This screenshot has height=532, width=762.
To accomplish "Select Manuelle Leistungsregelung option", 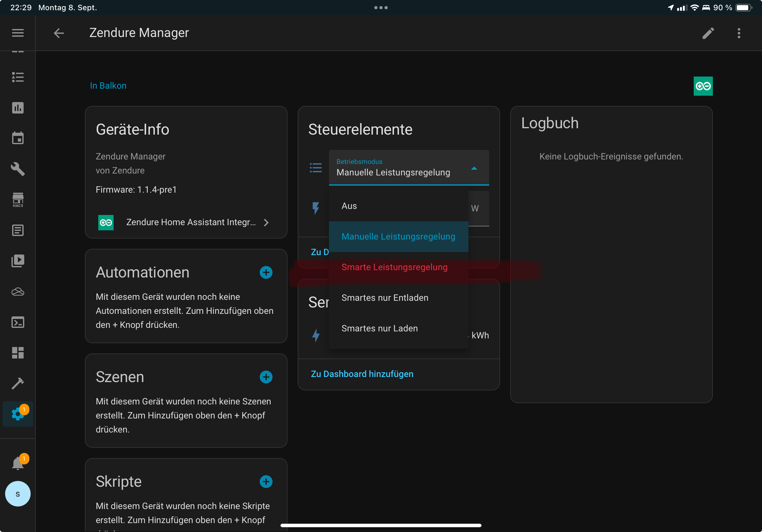I will (x=398, y=236).
